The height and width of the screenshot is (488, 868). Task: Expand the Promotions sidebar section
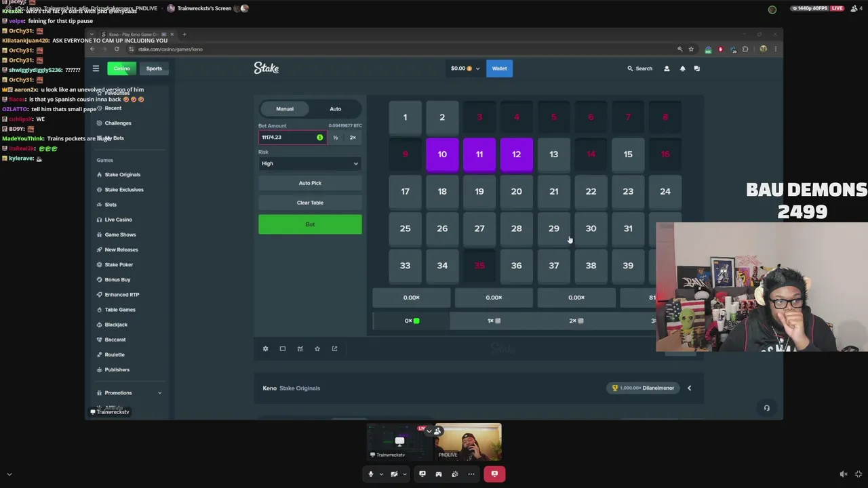click(129, 393)
